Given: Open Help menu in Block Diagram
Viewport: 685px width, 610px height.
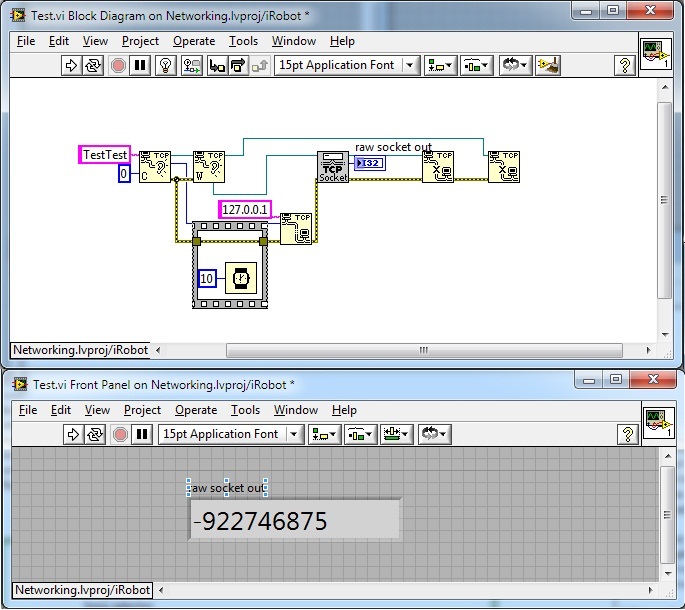Looking at the screenshot, I should click(342, 41).
